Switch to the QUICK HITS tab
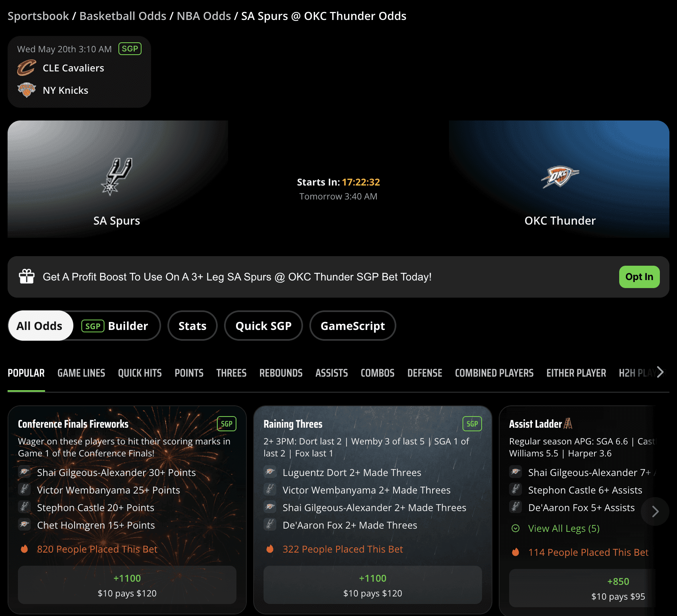The height and width of the screenshot is (616, 677). tap(140, 373)
